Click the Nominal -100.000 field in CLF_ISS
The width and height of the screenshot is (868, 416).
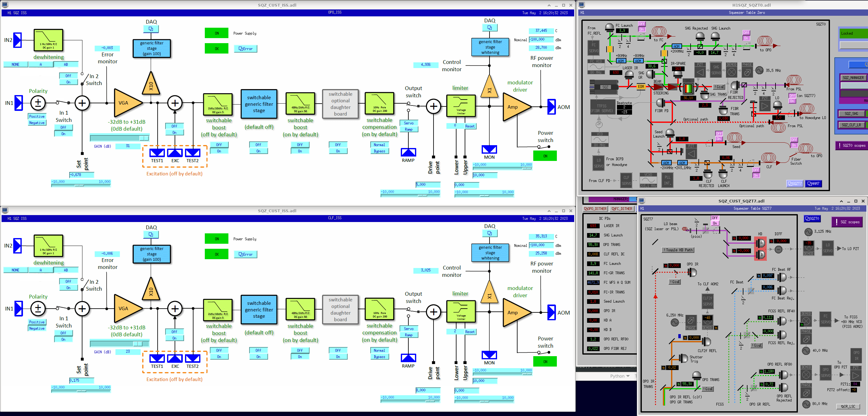(x=541, y=245)
